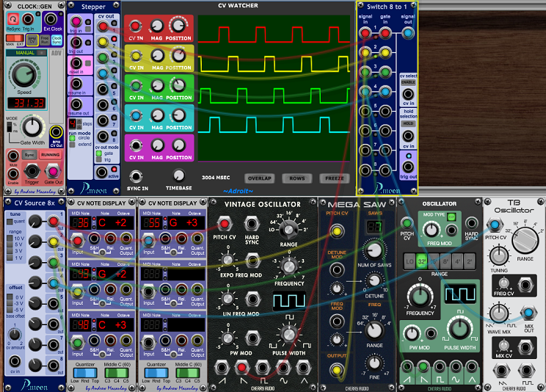Click the Vintage Oscillator PULSE WIDTH knob
This screenshot has height=392, width=546.
(x=288, y=335)
